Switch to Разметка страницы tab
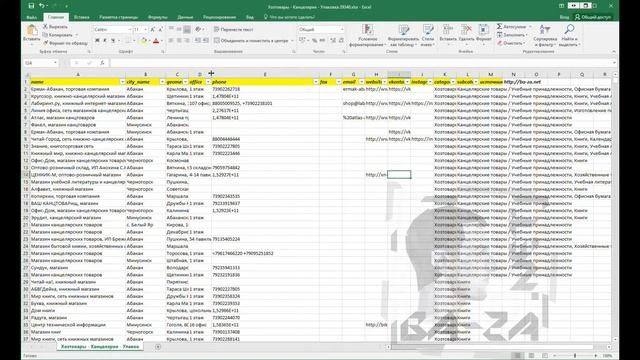640x360 pixels. (x=118, y=17)
